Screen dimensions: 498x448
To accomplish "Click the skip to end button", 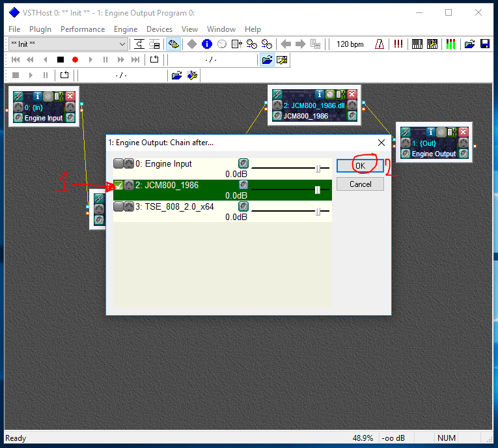I will [135, 60].
